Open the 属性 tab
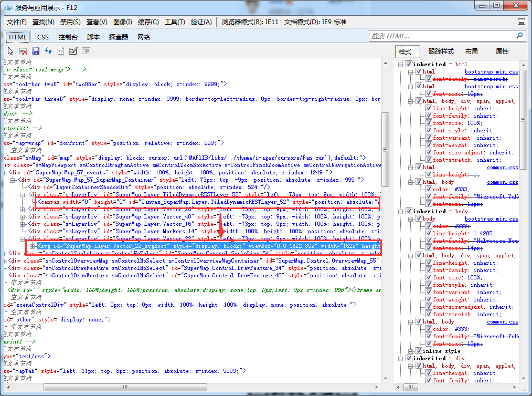 click(x=502, y=51)
